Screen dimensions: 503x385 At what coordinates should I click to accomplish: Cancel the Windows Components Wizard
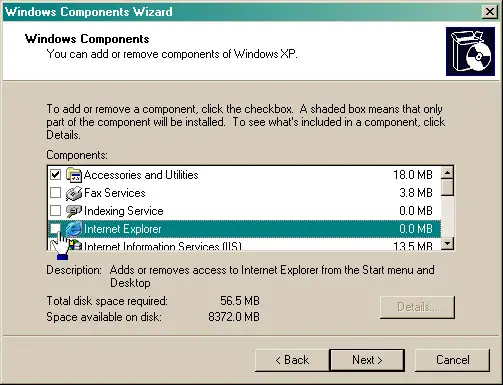(452, 360)
